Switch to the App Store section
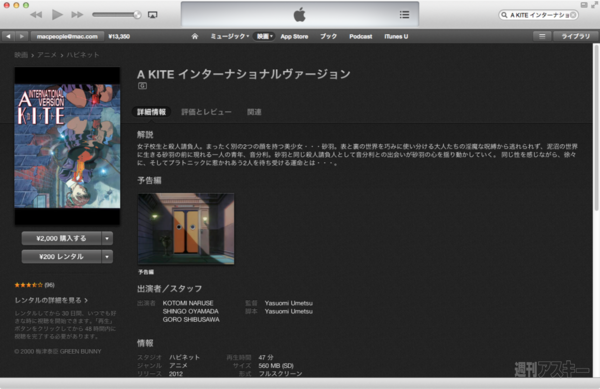The height and width of the screenshot is (389, 600). pyautogui.click(x=294, y=36)
